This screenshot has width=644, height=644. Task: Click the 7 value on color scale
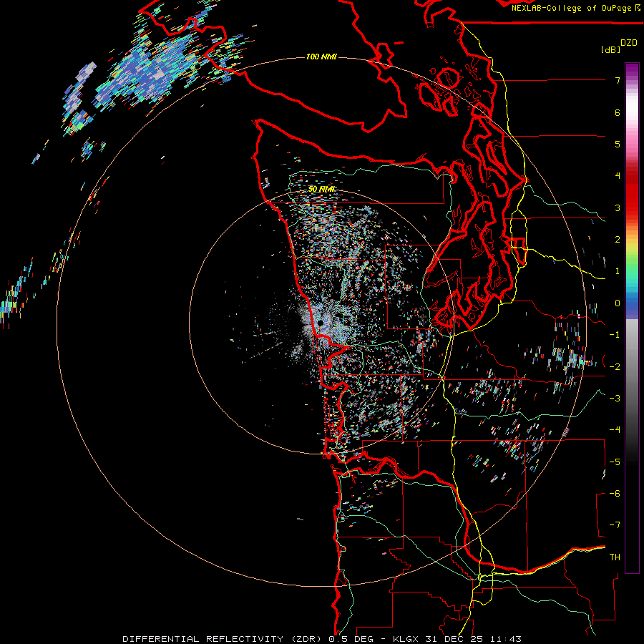pos(618,80)
